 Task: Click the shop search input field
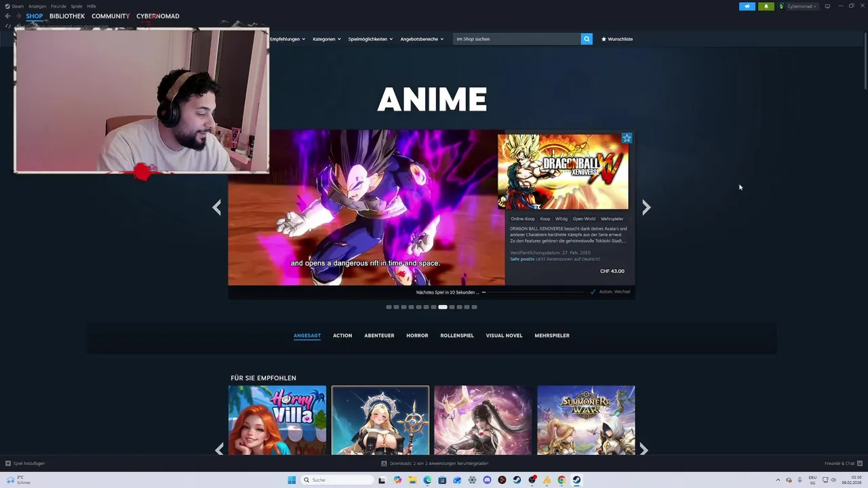click(517, 39)
